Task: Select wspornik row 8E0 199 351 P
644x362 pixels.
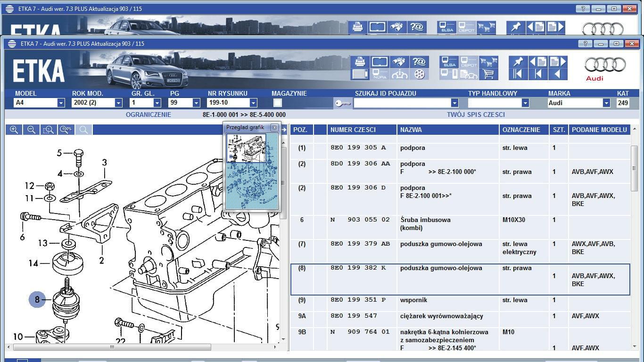Action: (x=460, y=304)
